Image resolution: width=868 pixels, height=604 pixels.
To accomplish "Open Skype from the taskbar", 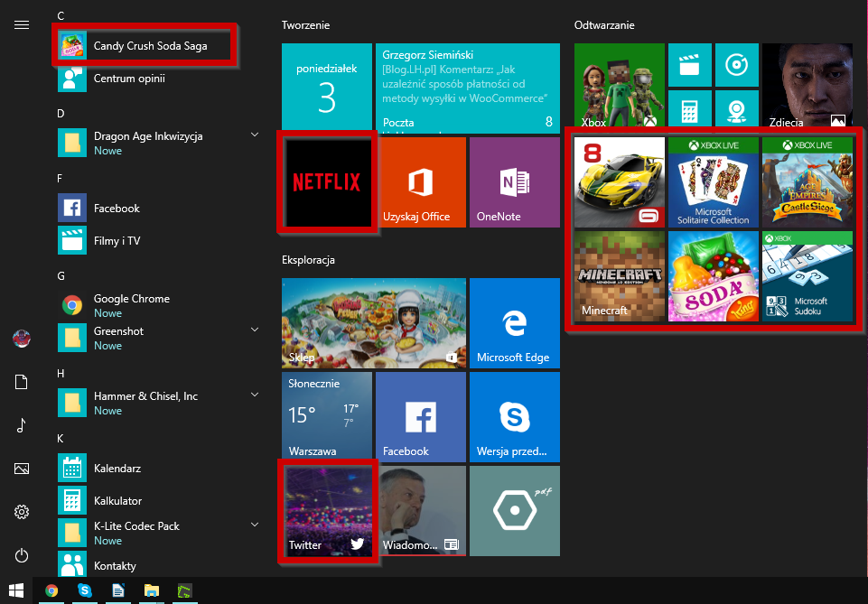I will [85, 590].
